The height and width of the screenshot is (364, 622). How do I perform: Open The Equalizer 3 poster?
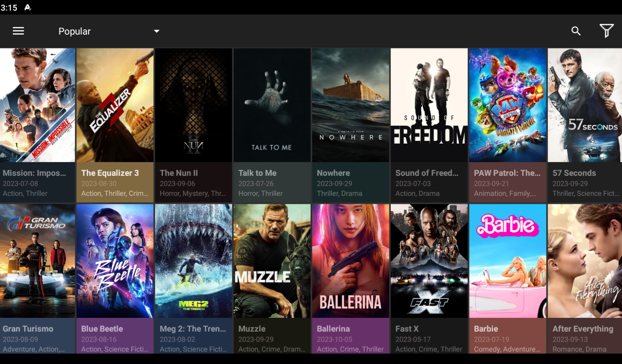coord(115,105)
